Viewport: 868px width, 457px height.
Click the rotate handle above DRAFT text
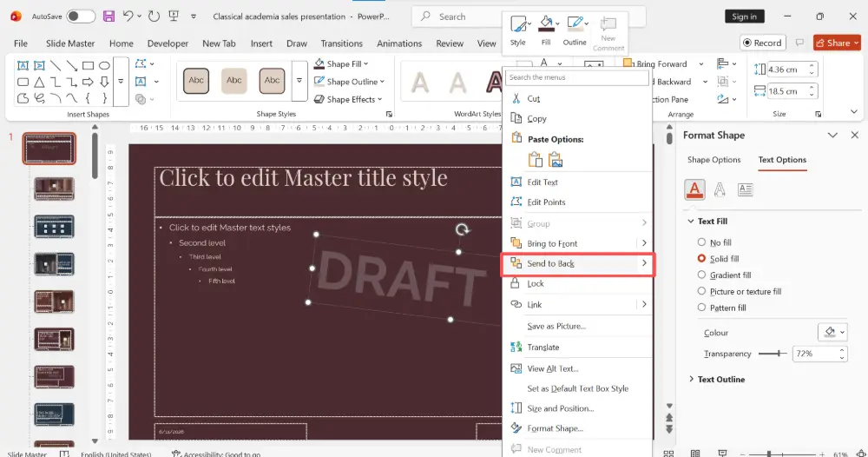[x=463, y=229]
